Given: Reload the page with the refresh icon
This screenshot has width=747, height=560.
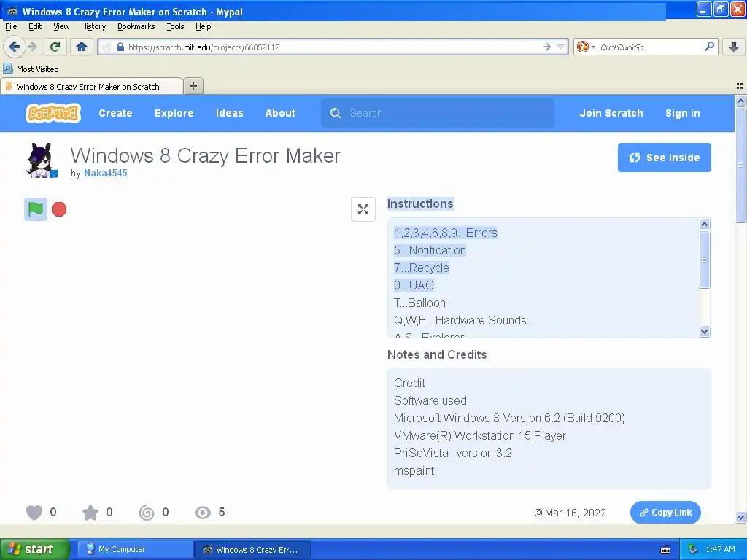Looking at the screenshot, I should (x=55, y=47).
